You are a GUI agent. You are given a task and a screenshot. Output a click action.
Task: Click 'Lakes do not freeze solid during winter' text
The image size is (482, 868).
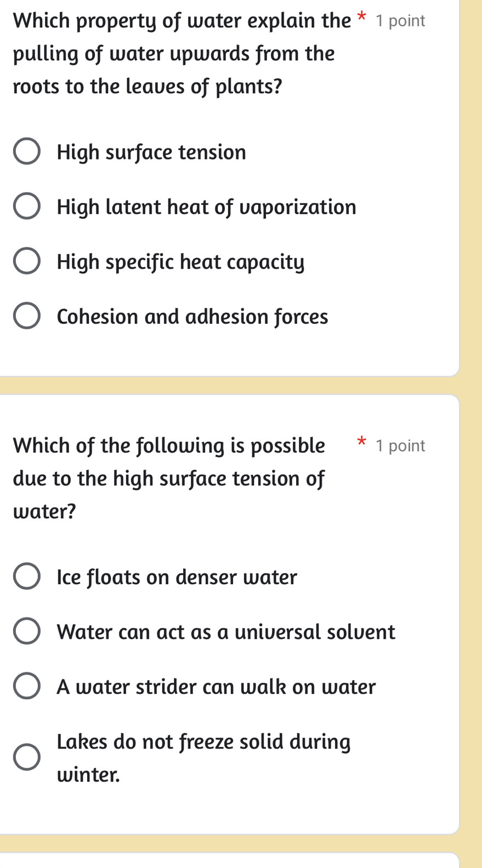tap(203, 757)
